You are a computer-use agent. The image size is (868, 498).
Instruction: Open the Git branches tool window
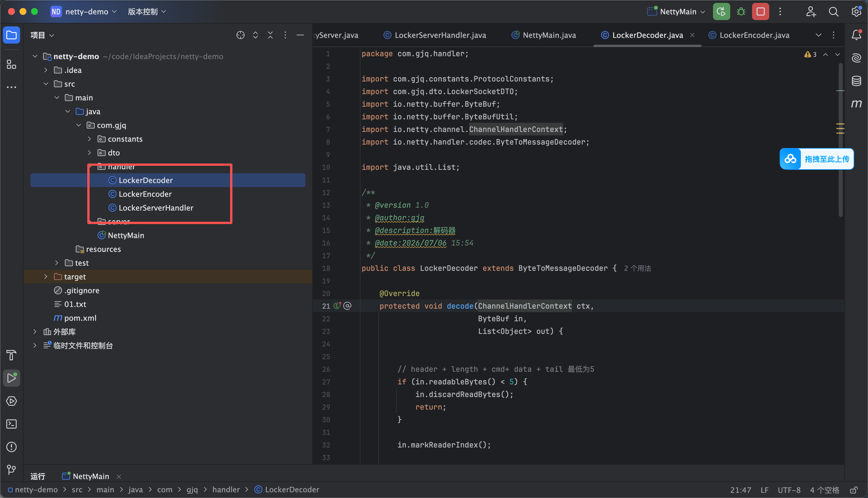click(x=12, y=470)
